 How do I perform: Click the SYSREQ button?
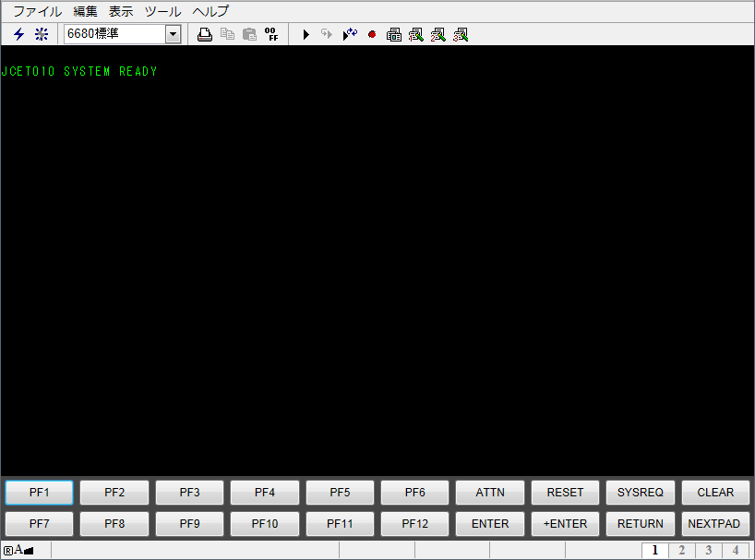pos(641,492)
